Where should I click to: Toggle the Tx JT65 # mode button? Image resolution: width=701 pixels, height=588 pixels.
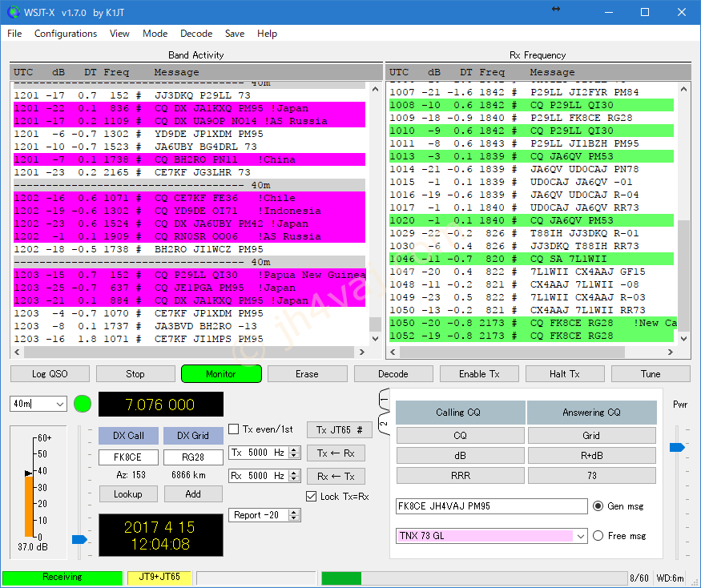tap(340, 430)
